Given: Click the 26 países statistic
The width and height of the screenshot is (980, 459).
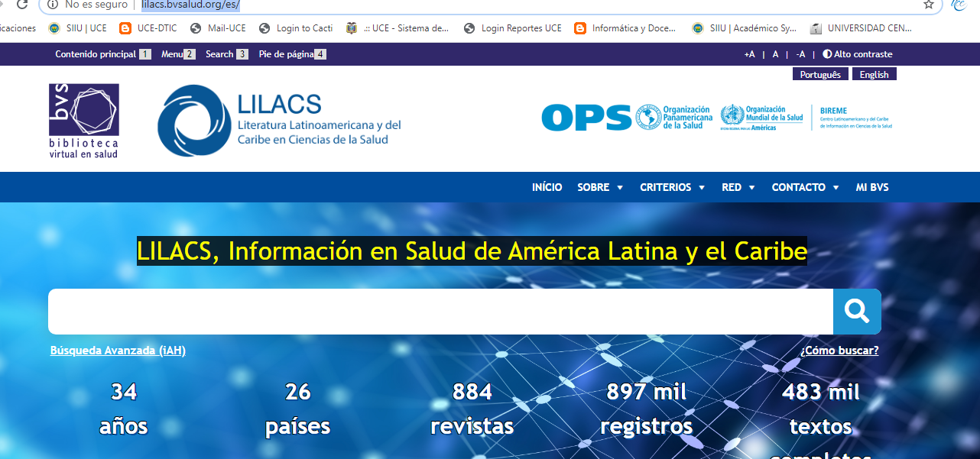Looking at the screenshot, I should point(298,409).
